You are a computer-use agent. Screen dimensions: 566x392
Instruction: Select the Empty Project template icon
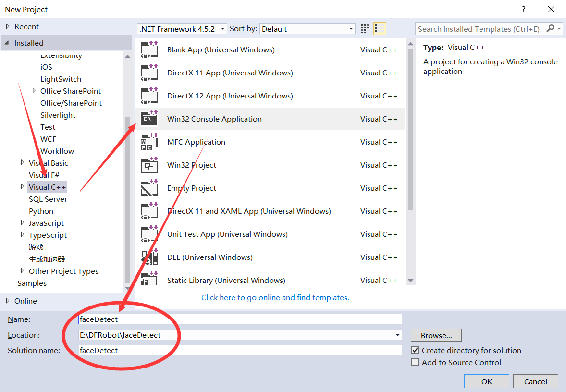coord(149,188)
